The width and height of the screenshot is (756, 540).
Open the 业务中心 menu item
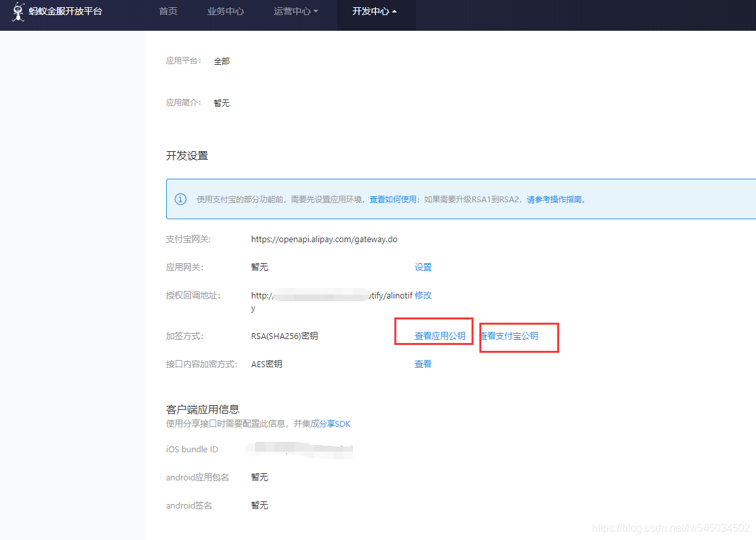(226, 11)
